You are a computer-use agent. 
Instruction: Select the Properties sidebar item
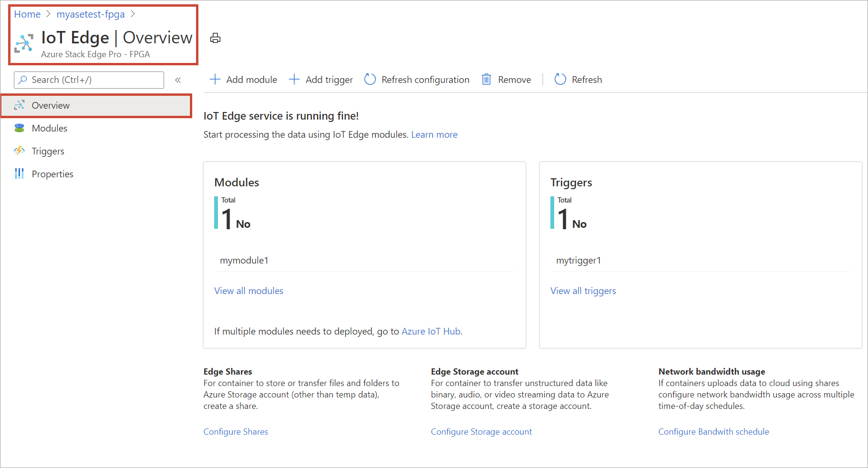(x=52, y=174)
